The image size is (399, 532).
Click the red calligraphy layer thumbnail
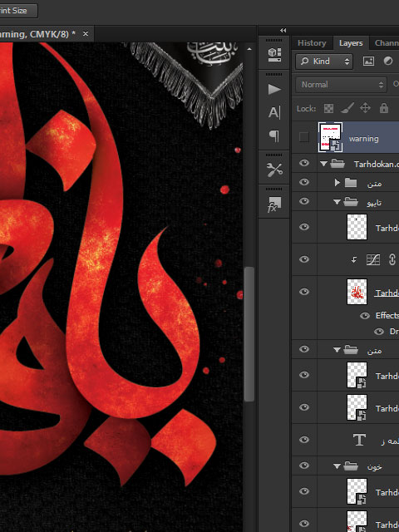[x=357, y=292]
